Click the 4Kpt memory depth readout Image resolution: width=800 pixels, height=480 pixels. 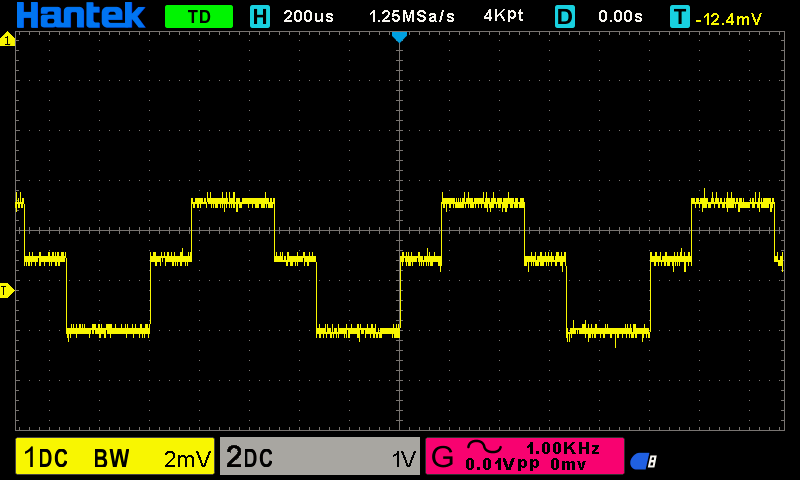pos(503,16)
